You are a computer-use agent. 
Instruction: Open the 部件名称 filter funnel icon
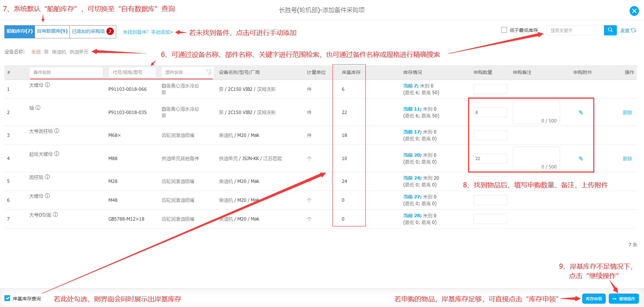[209, 72]
